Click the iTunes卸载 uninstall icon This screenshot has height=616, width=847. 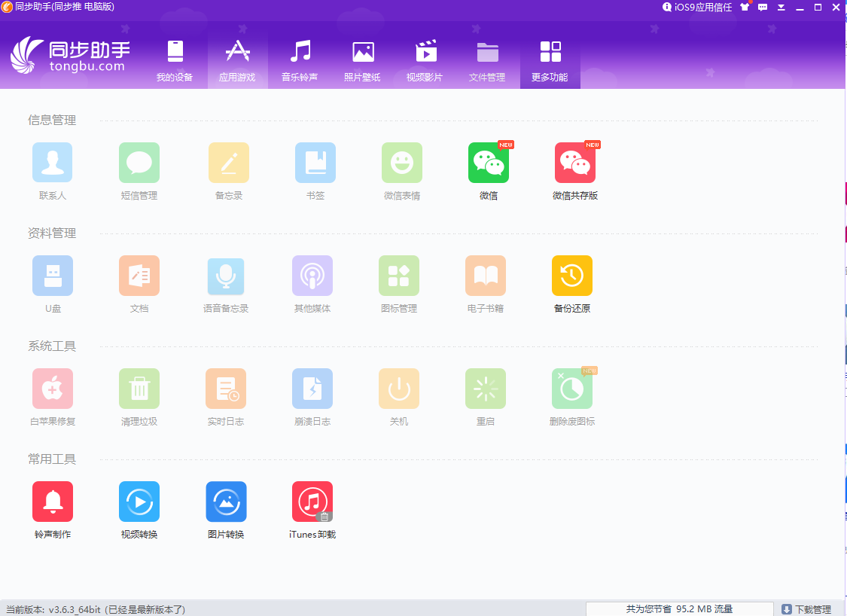point(312,502)
